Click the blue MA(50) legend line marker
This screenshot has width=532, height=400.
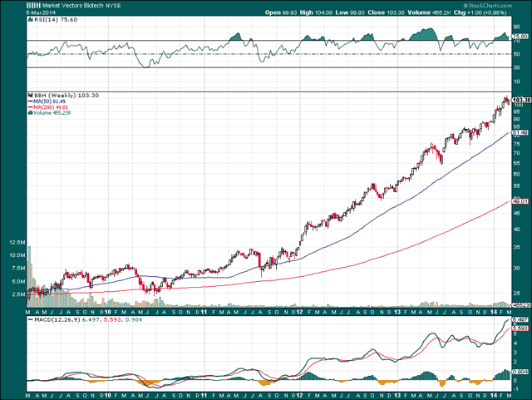point(31,101)
